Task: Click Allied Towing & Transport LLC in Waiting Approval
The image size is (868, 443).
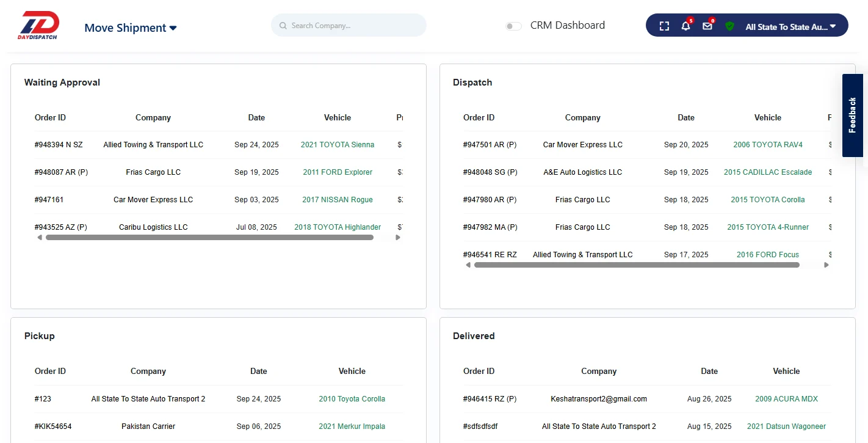Action: 153,145
